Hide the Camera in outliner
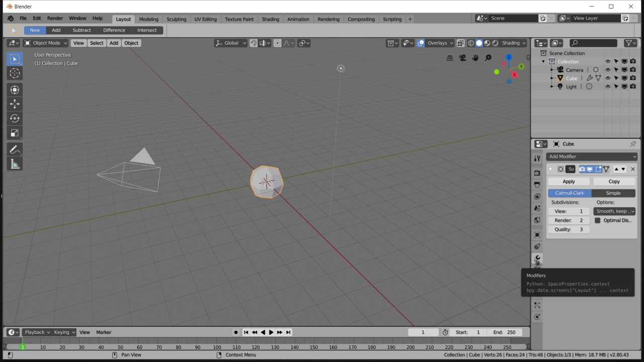This screenshot has width=644, height=362. point(608,70)
